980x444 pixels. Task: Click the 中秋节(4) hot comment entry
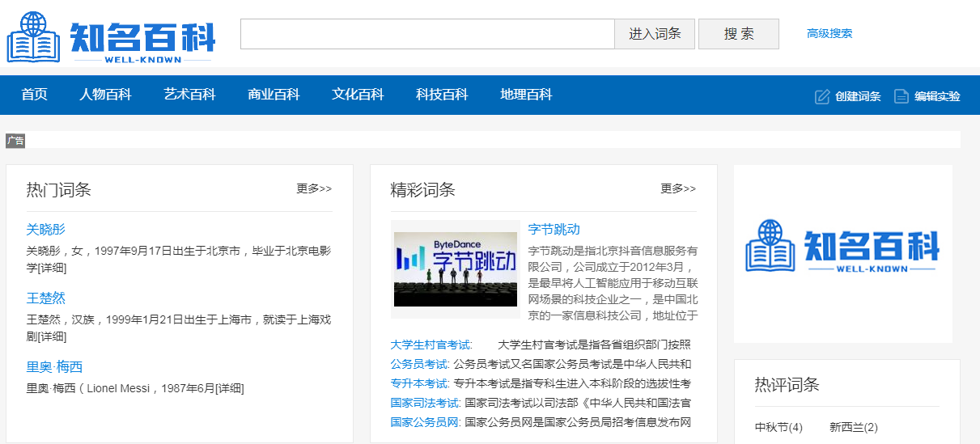click(778, 427)
